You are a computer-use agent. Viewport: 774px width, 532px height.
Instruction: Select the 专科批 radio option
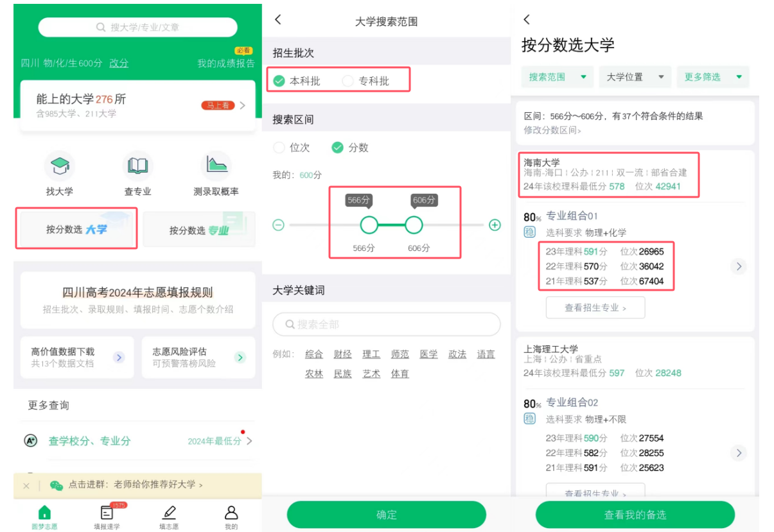348,81
